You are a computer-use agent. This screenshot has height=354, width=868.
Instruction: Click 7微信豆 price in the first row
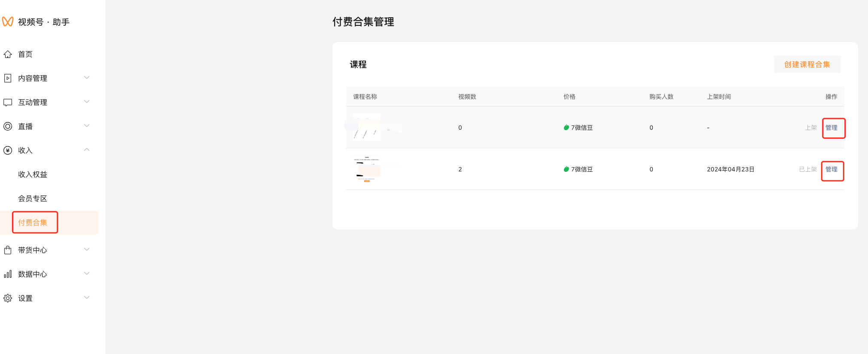[x=582, y=128]
